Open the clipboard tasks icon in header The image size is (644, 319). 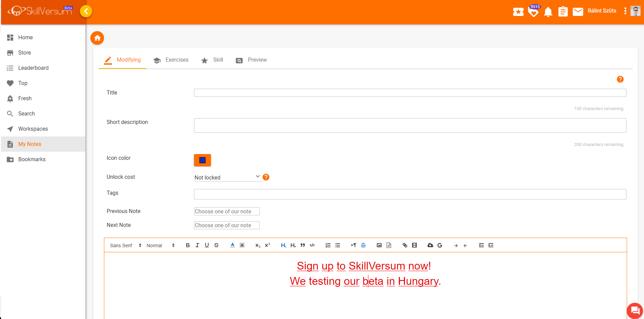563,12
